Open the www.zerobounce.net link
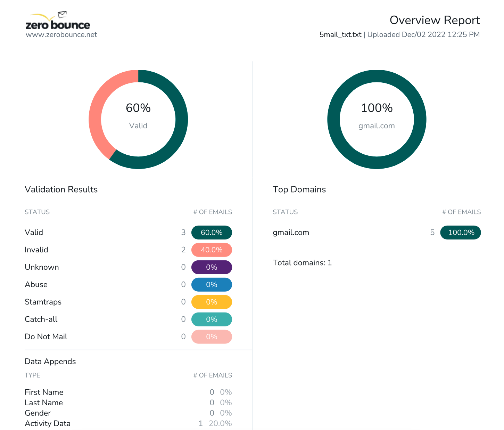504x430 pixels. click(62, 34)
